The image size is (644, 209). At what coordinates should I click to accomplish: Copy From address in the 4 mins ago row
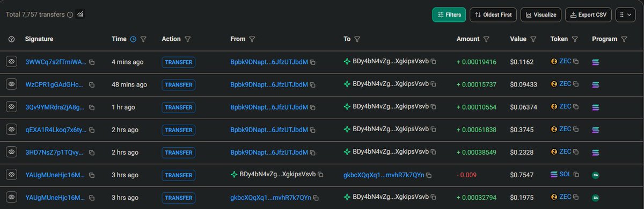pyautogui.click(x=313, y=63)
